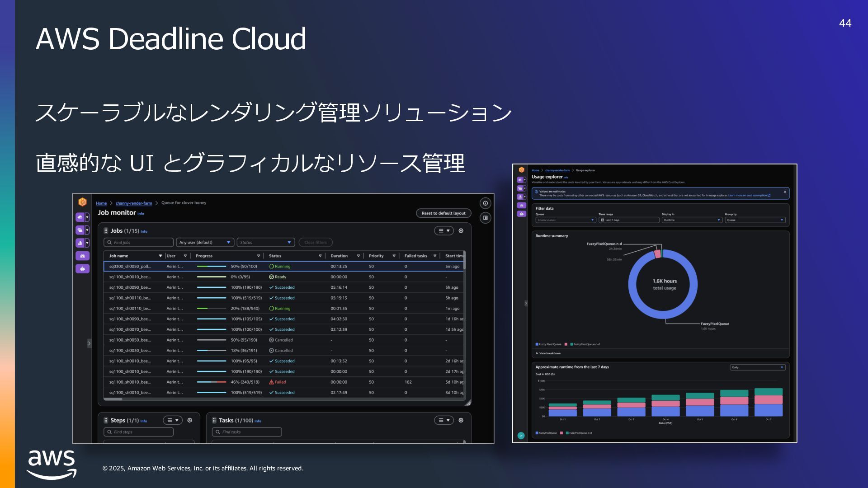
Task: Click Jobs panel settings gear icon
Action: [461, 230]
